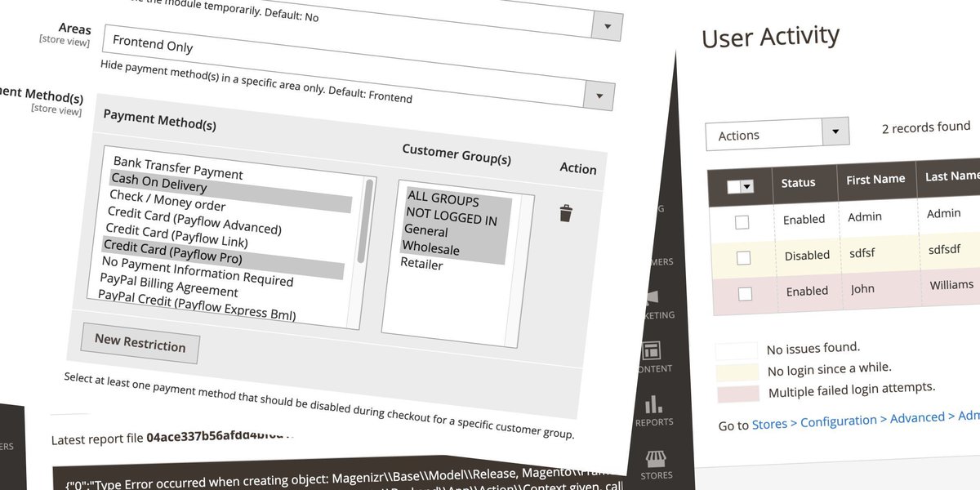
Task: Sort by the First Name column header
Action: (876, 179)
